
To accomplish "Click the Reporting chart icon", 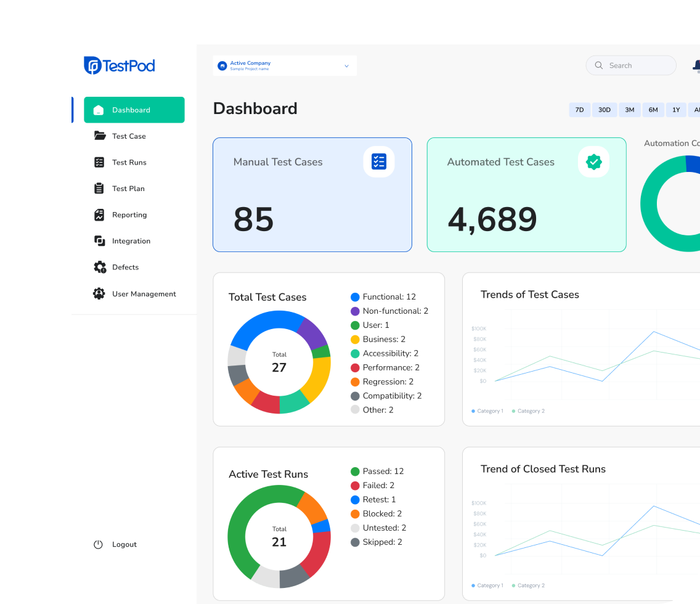I will pyautogui.click(x=99, y=214).
